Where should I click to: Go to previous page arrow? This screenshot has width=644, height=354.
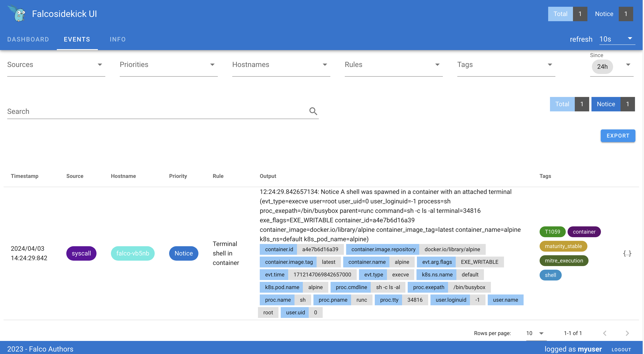605,333
